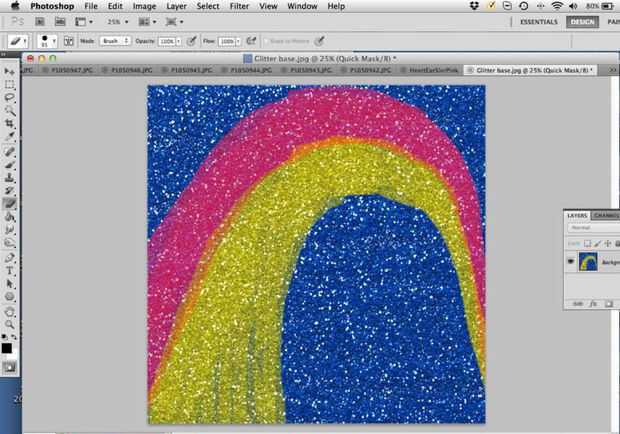Choose the Zoom tool in toolbar
Image resolution: width=620 pixels, height=434 pixels.
click(10, 324)
